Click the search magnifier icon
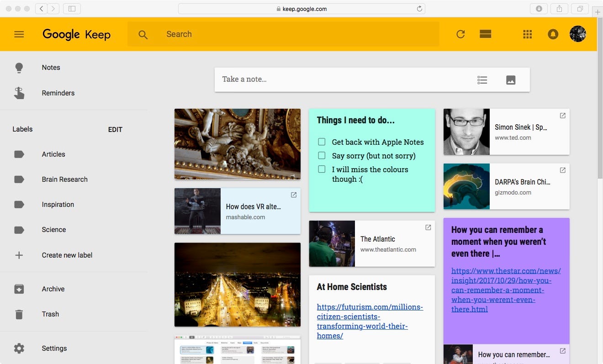Image resolution: width=603 pixels, height=364 pixels. 143,35
